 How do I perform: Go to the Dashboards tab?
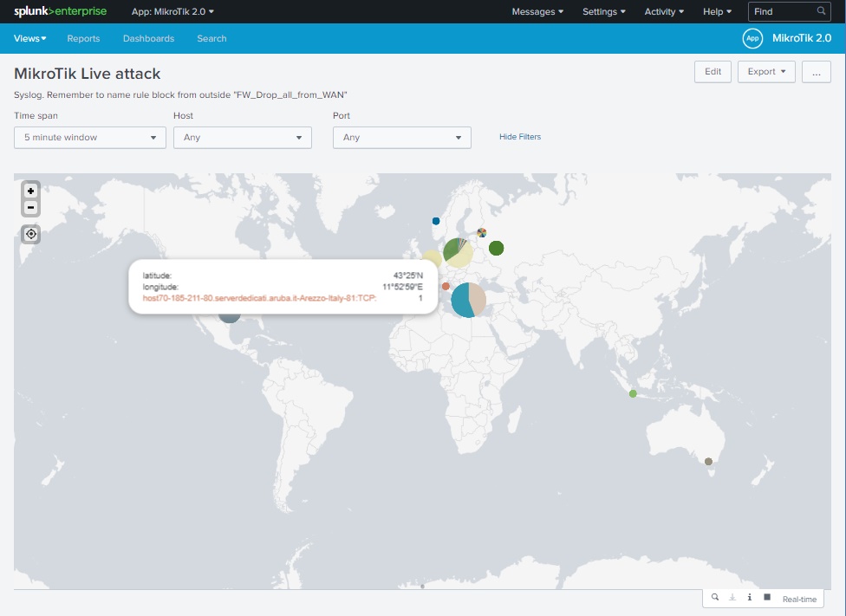(x=148, y=38)
